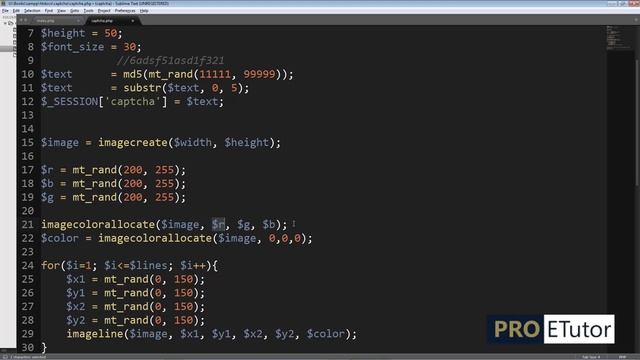Click md5 on line 10

tap(133, 74)
